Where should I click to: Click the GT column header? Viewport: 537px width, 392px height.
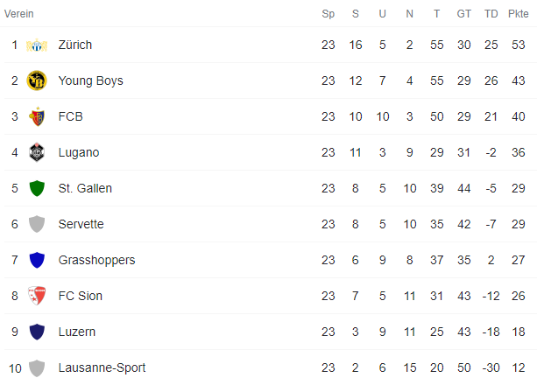click(463, 14)
